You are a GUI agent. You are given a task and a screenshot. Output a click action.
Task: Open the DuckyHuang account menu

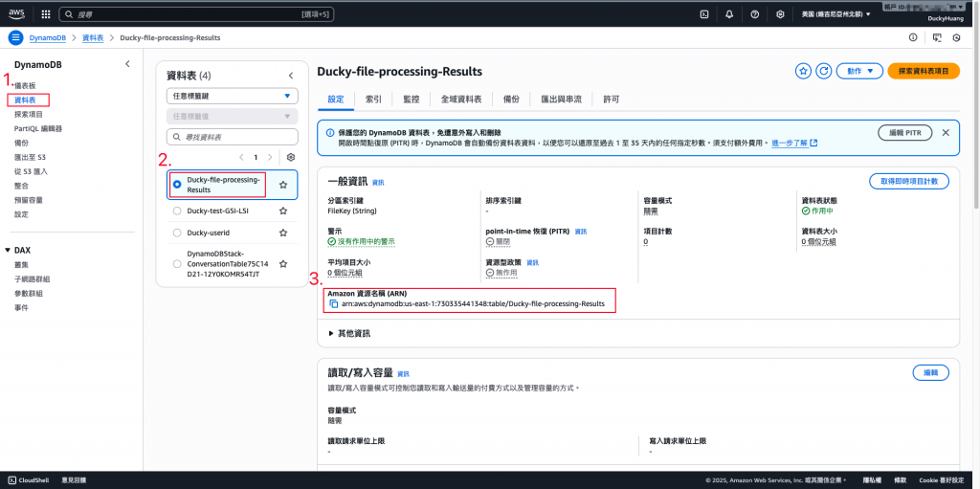[946, 19]
